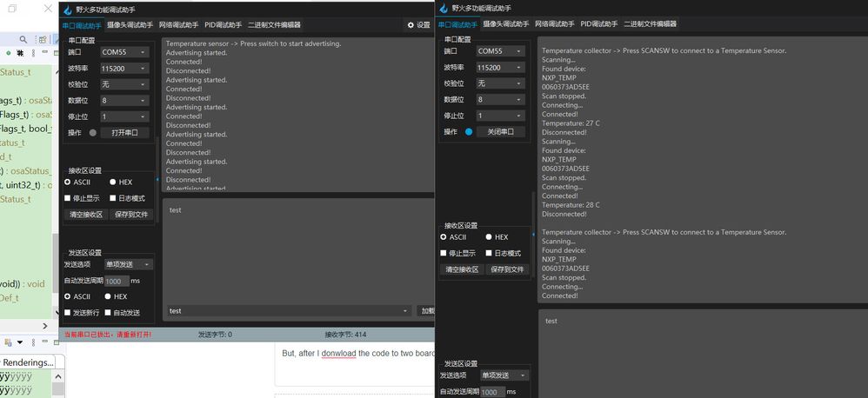Toggle 日志模式 checkbox in sensor window
The image size is (868, 398).
tap(113, 198)
